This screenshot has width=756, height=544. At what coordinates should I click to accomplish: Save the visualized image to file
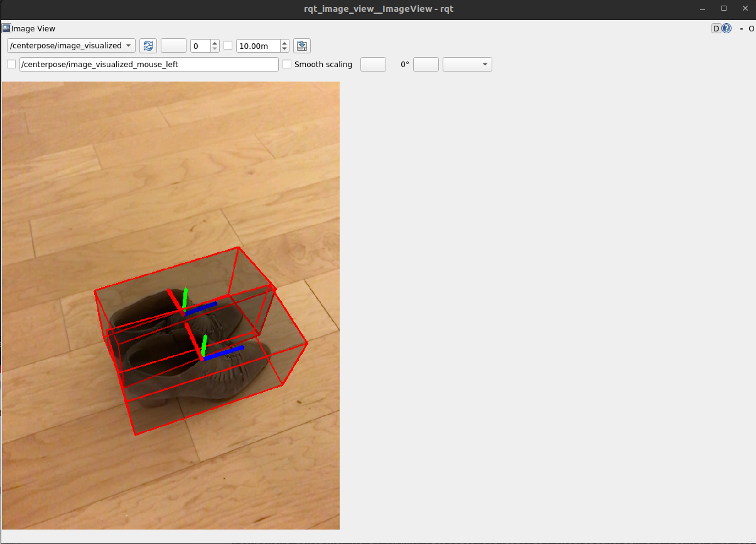pyautogui.click(x=301, y=45)
